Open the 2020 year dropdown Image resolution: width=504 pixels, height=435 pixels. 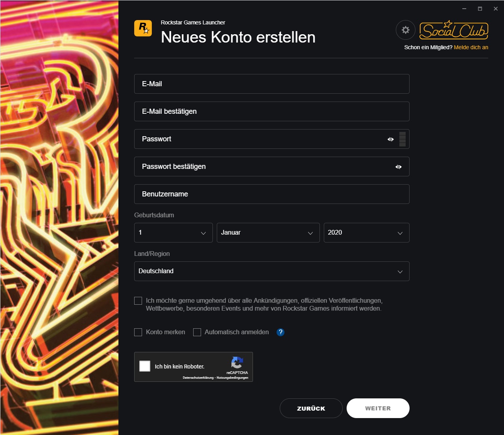pos(366,233)
